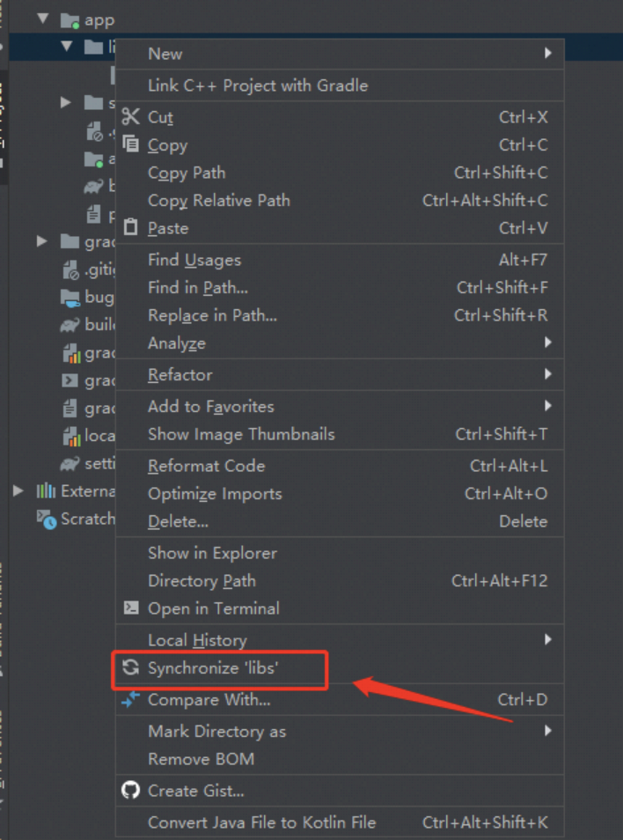This screenshot has height=840, width=623.
Task: Select Find Usages menu entry
Action: pyautogui.click(x=194, y=260)
